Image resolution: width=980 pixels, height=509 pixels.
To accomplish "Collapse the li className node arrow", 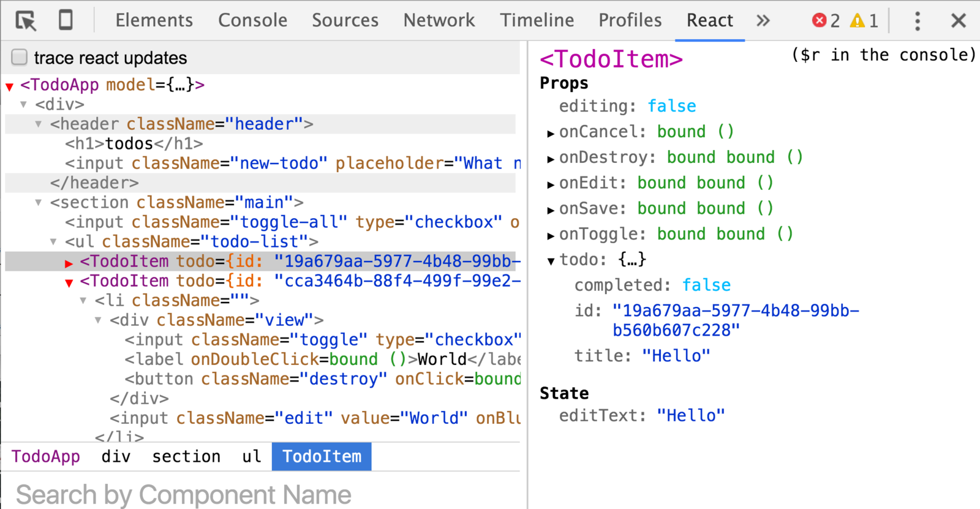I will coord(83,301).
